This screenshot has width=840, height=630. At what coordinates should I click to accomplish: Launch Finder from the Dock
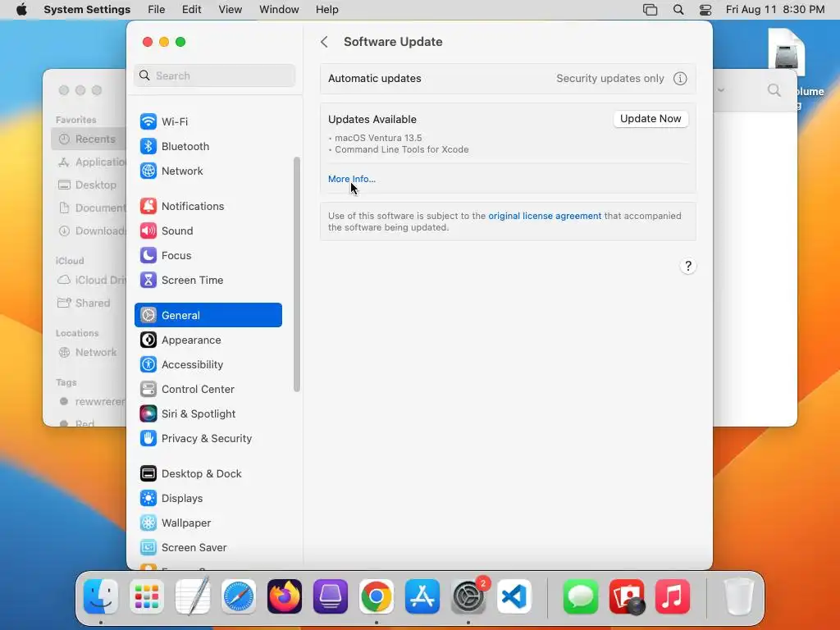(x=101, y=596)
